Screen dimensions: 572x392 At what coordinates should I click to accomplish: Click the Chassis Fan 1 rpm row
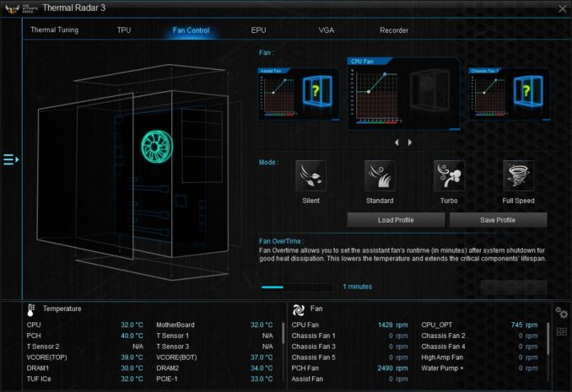(x=350, y=336)
